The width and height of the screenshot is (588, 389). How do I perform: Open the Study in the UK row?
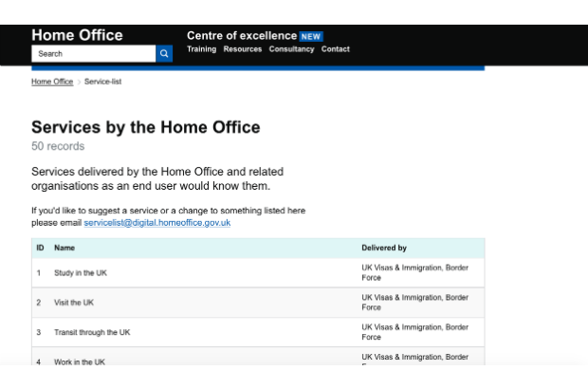coord(258,272)
